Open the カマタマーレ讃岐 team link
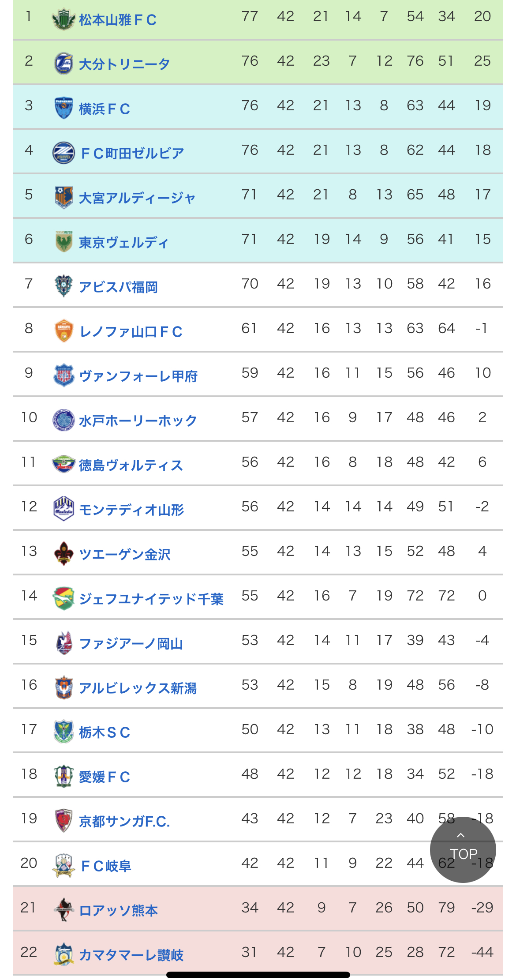Viewport: 516px width, 980px height. tap(131, 955)
